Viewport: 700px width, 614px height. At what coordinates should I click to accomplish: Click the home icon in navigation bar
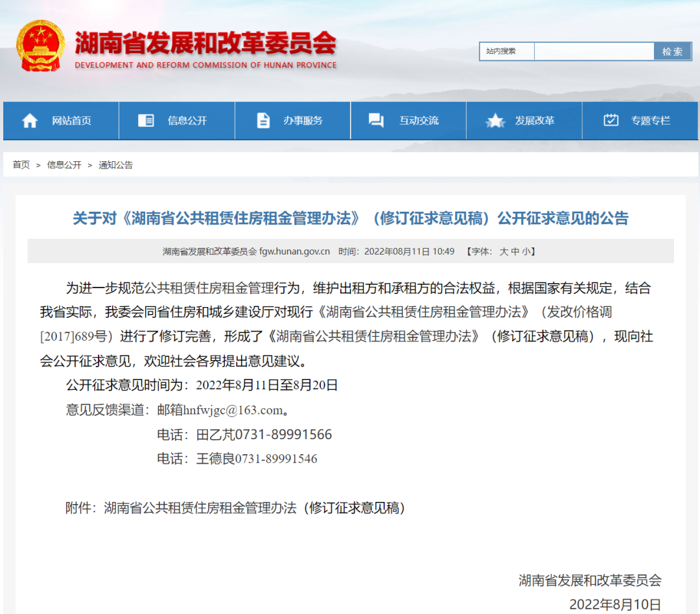pos(30,120)
